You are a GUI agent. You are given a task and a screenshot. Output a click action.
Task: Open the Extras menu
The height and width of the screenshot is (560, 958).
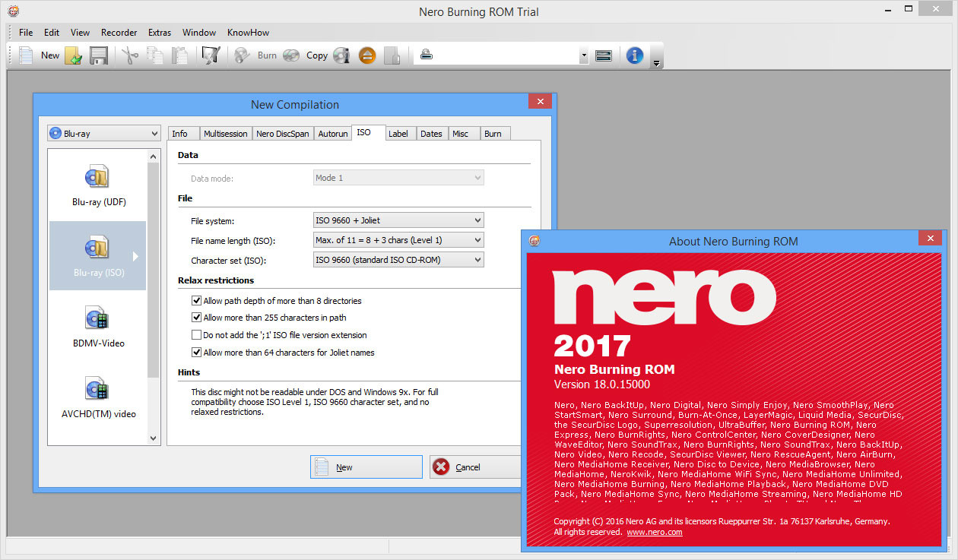160,33
